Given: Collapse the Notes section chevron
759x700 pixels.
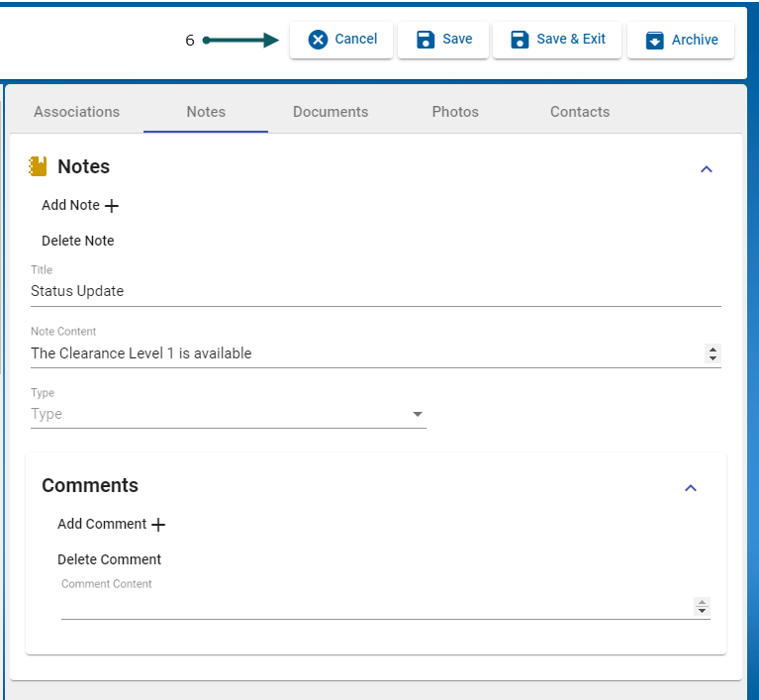Looking at the screenshot, I should pos(707,169).
